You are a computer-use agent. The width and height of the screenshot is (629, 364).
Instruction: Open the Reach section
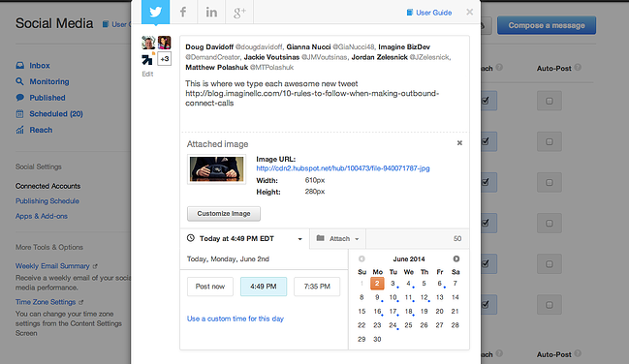tap(41, 130)
